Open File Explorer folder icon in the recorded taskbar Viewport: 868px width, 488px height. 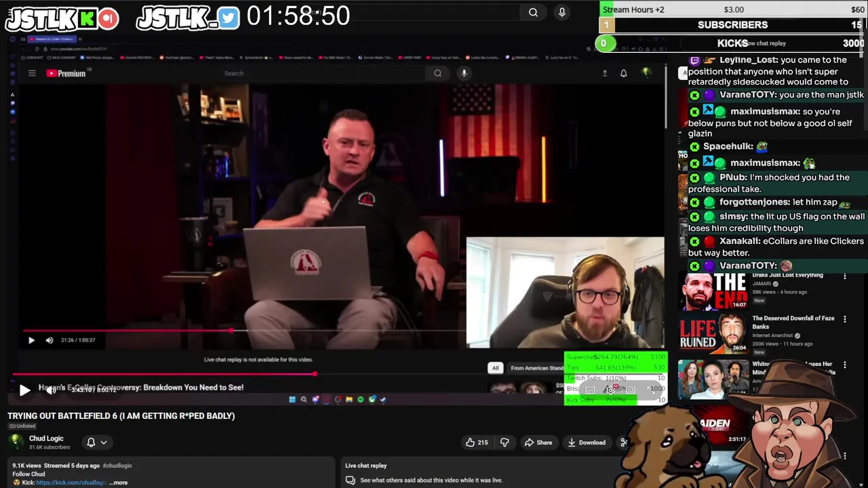point(349,399)
